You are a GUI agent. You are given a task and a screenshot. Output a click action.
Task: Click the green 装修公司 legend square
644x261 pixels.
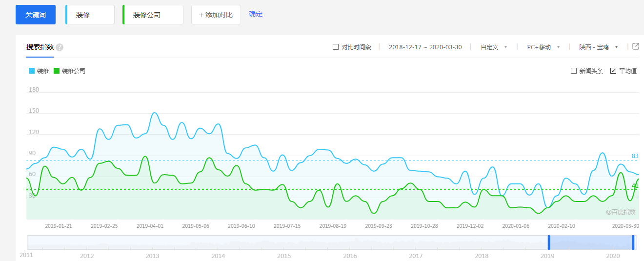click(57, 71)
